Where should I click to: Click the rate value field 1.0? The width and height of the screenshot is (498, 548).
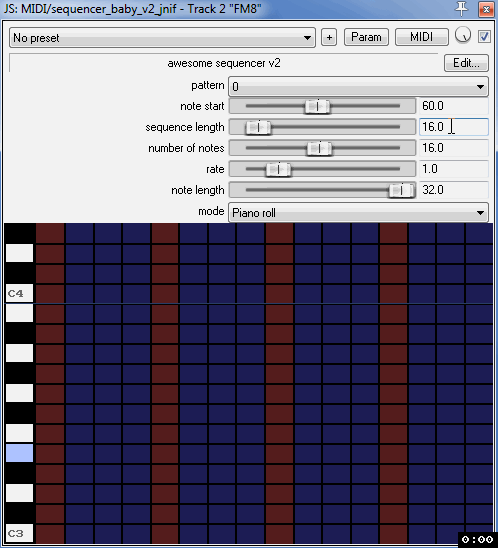(x=453, y=169)
